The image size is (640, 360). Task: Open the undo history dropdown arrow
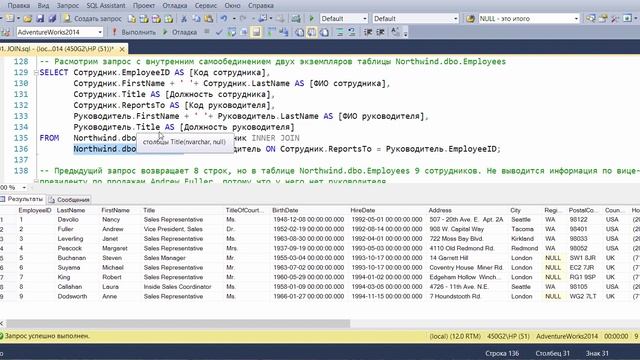(x=234, y=18)
